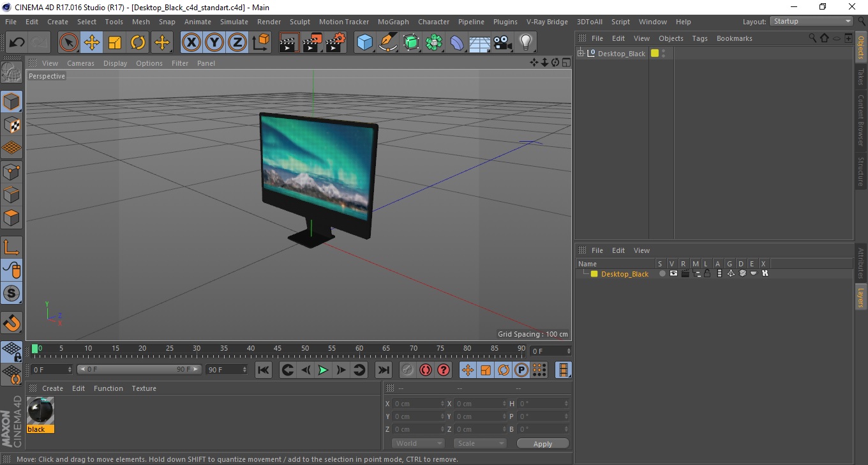
Task: Open the Render menu
Action: tap(269, 22)
